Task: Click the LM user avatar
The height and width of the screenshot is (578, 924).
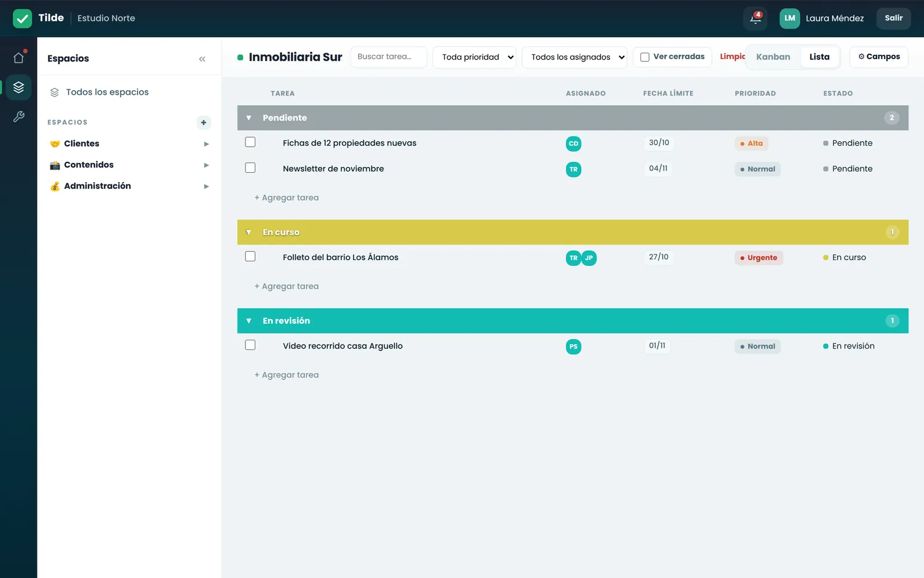Action: 789,18
